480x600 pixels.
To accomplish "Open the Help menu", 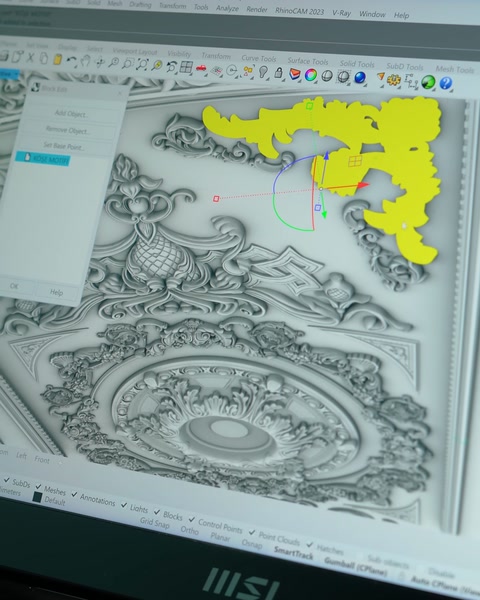I will (402, 16).
